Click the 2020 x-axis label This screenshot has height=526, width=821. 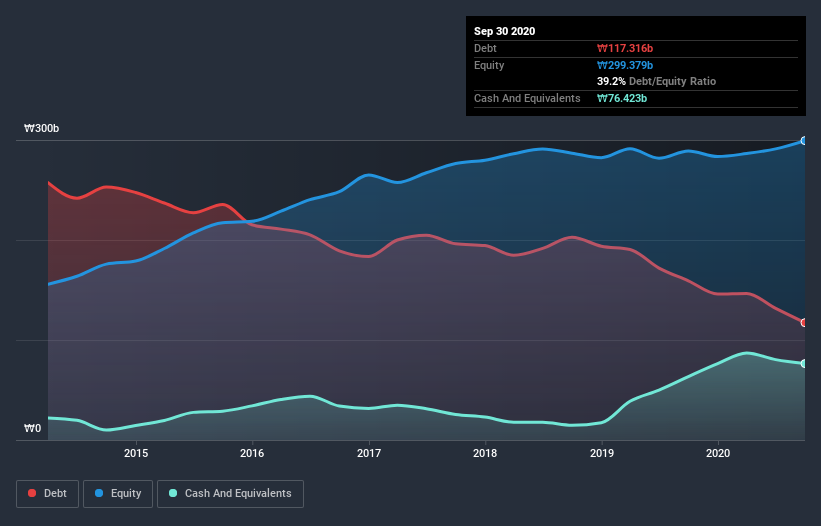pyautogui.click(x=718, y=453)
